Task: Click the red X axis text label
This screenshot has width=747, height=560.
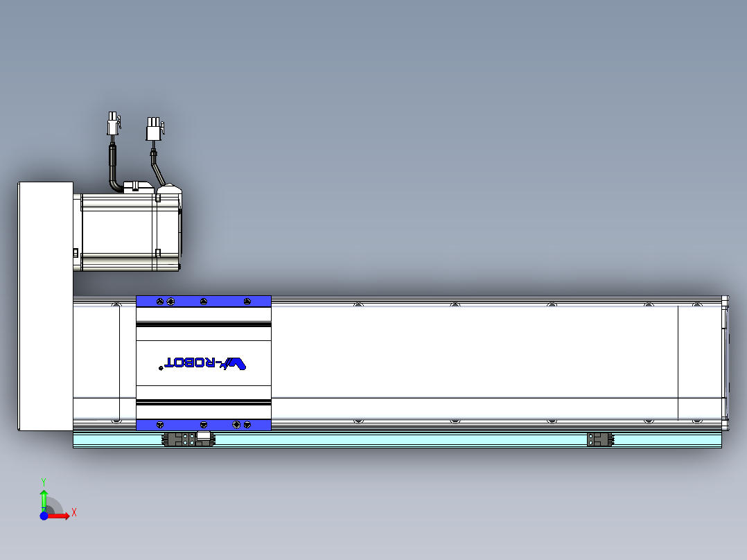Action: click(x=74, y=511)
